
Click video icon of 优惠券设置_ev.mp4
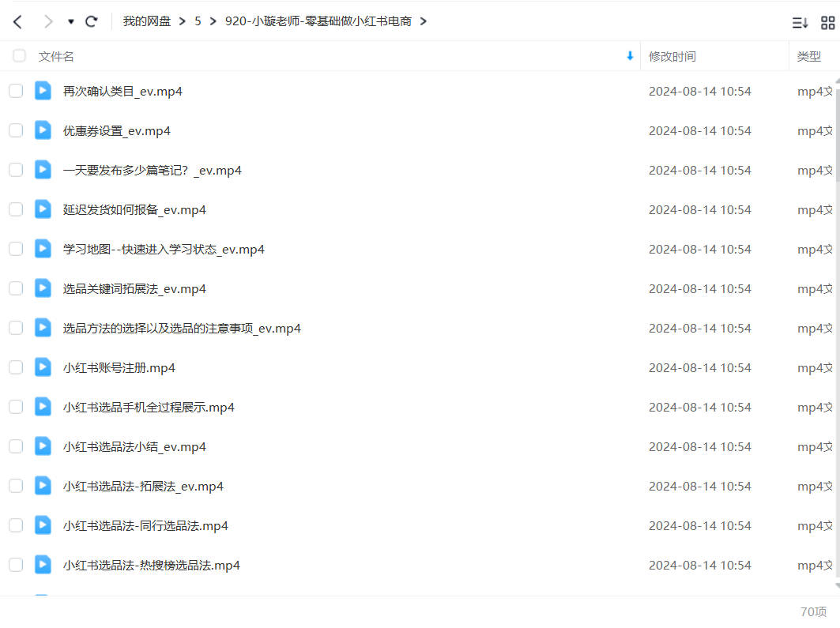click(43, 130)
